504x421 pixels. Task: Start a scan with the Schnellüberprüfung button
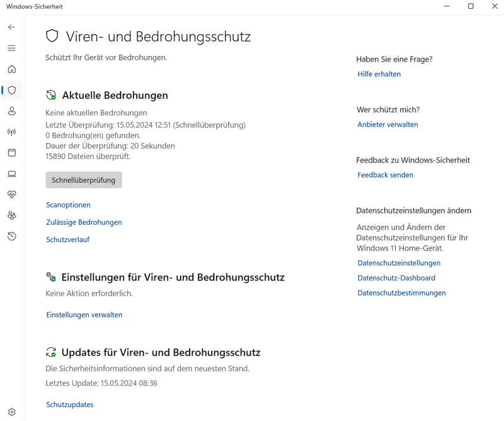[84, 180]
